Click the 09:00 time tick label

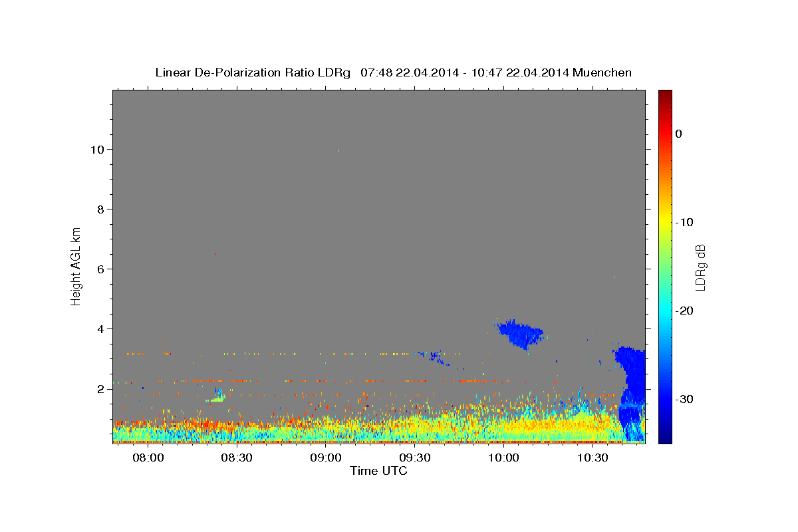point(326,458)
